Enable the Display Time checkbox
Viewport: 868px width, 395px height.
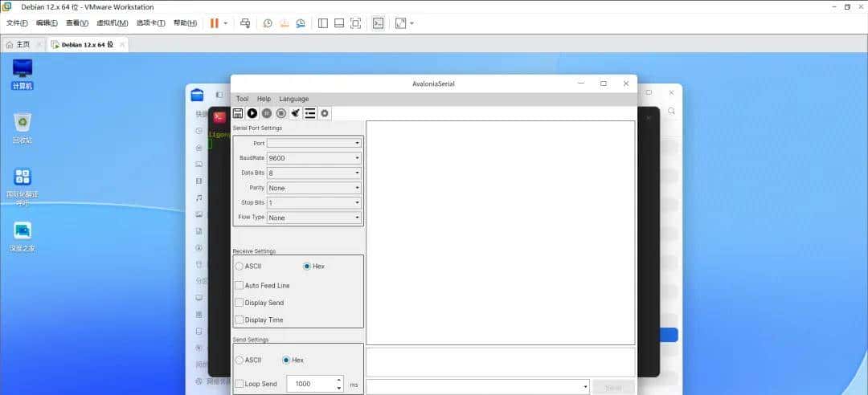(259, 320)
